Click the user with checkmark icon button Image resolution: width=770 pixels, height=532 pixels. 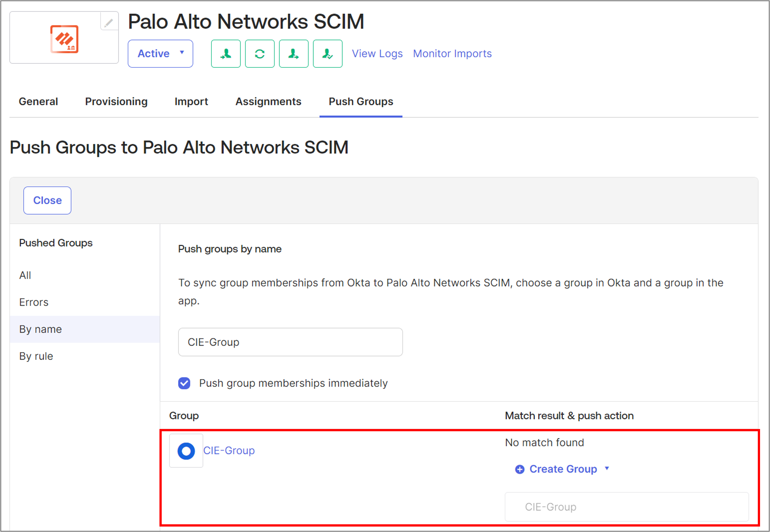click(328, 54)
